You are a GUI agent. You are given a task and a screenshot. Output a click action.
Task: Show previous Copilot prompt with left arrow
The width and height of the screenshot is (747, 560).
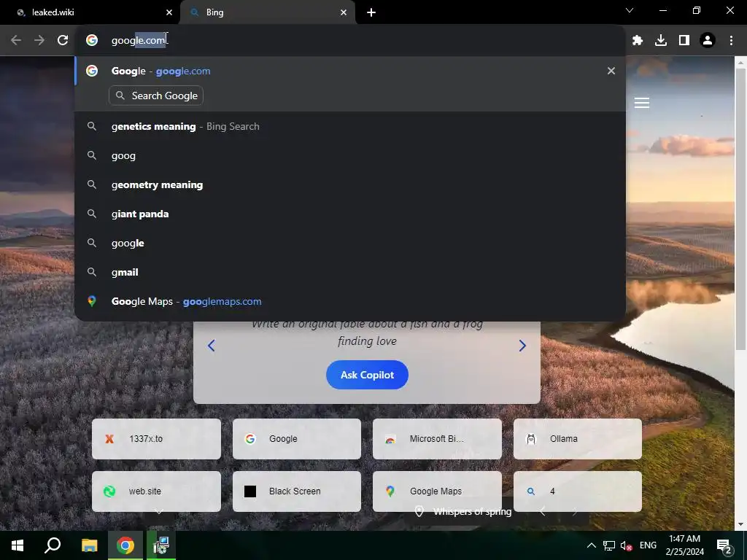click(212, 345)
